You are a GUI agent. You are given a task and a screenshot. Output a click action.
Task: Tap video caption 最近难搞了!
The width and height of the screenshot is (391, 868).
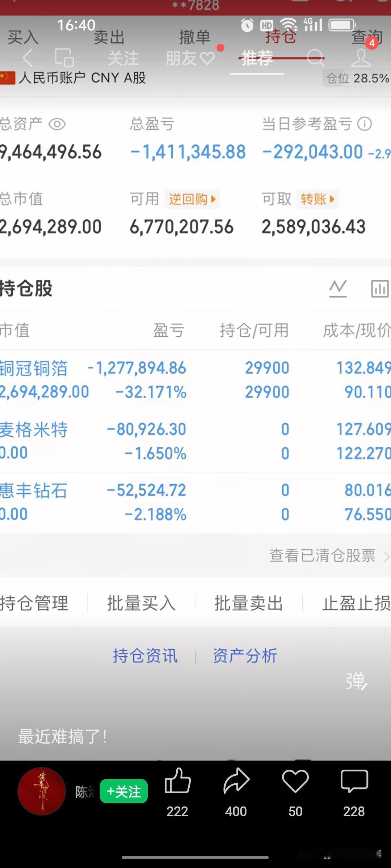63,737
